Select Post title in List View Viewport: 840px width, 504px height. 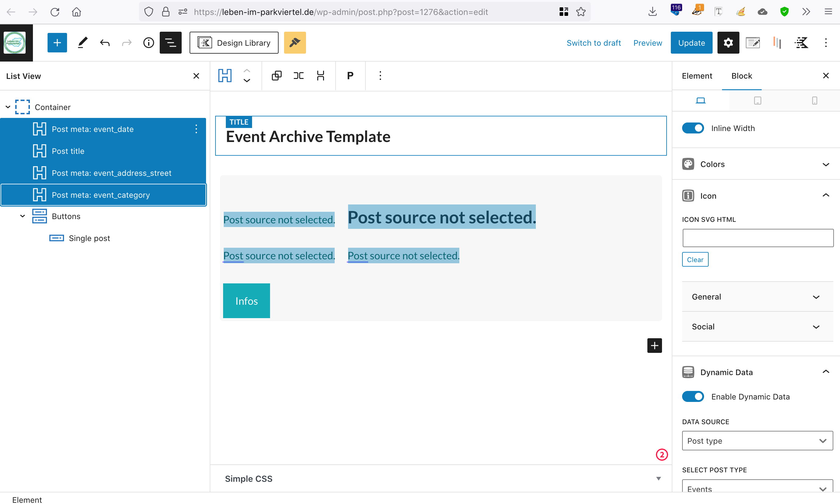point(68,151)
